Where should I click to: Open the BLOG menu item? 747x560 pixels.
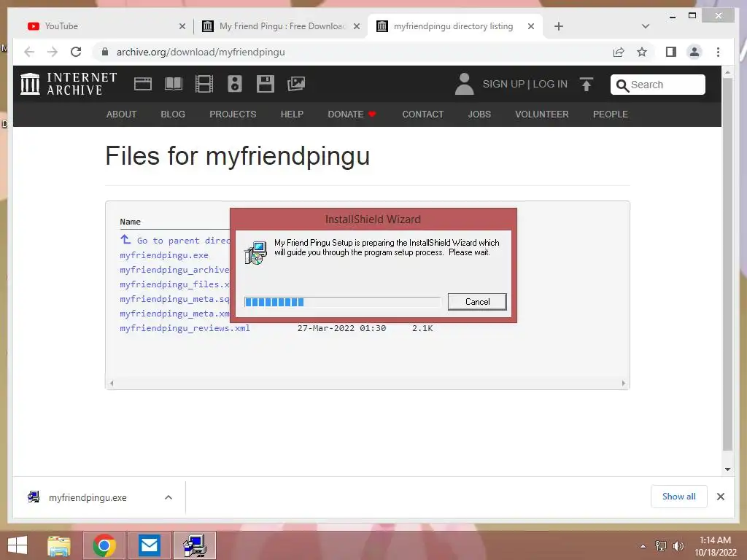pos(173,114)
